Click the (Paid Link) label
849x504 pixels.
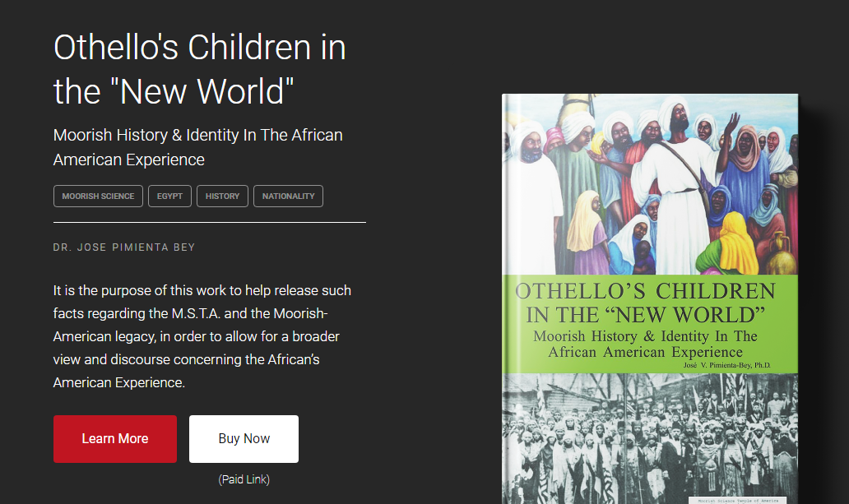pyautogui.click(x=244, y=479)
